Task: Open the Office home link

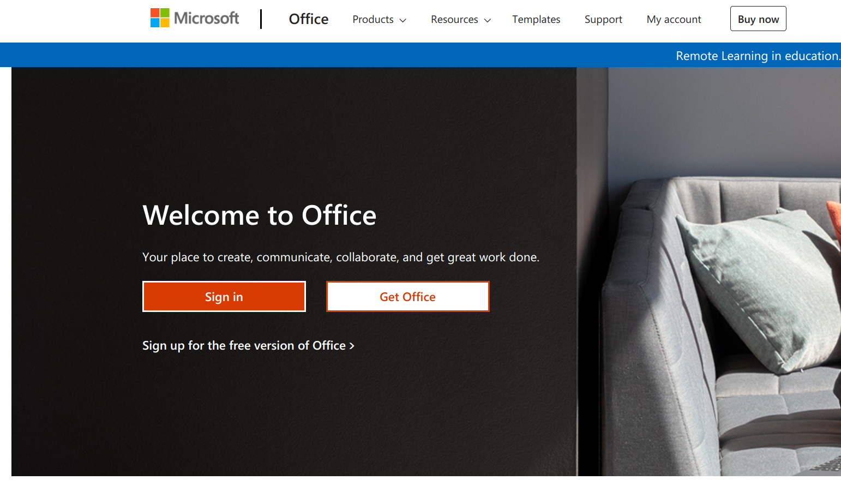Action: click(x=309, y=19)
